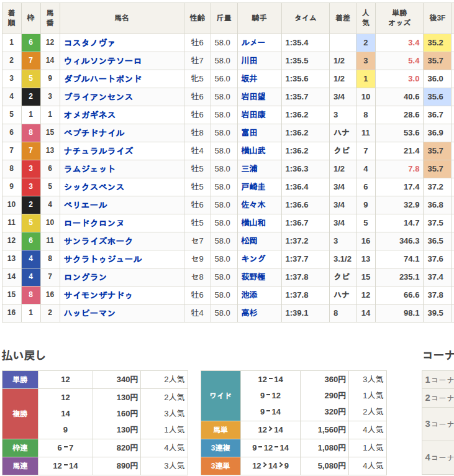Select the 単勝 payout label
Image resolution: width=454 pixels, height=476 pixels.
[x=20, y=380]
